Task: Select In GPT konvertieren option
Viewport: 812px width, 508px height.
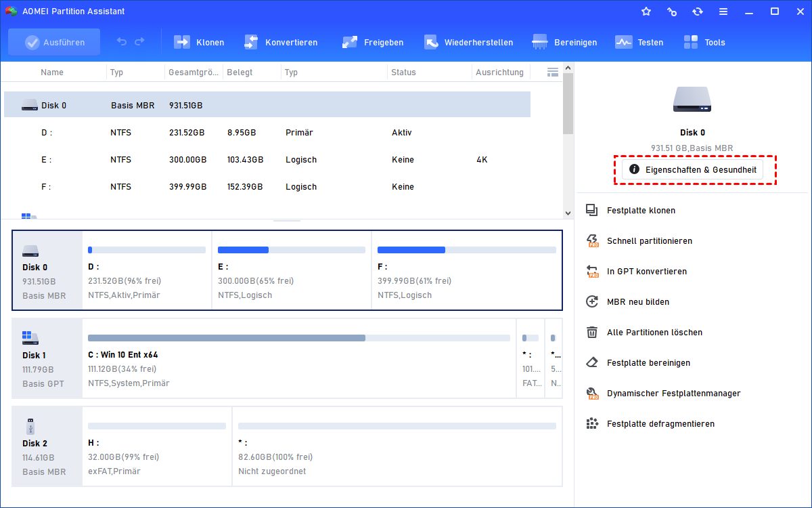Action: 646,272
